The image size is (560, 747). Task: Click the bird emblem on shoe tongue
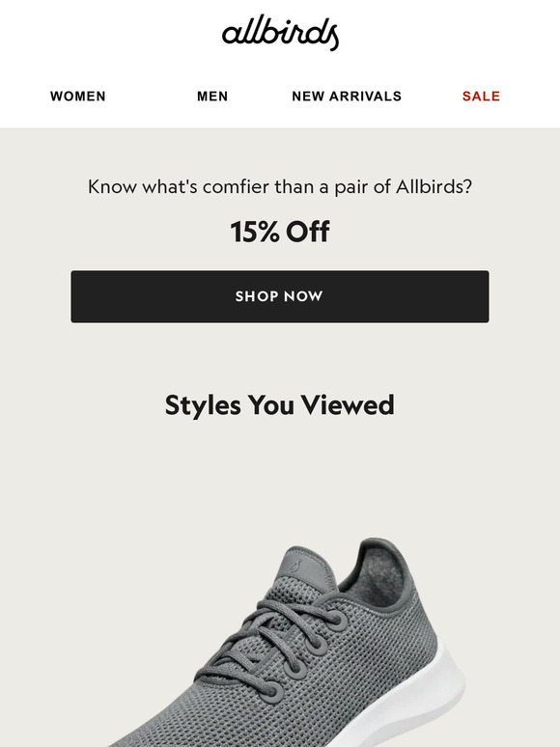click(x=296, y=567)
